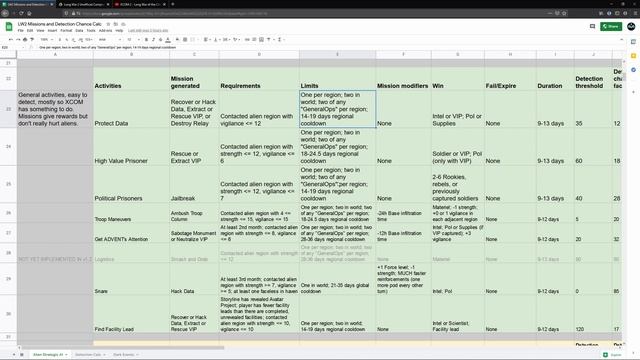
Task: Open the horizontal align dropdown
Action: coord(207,40)
